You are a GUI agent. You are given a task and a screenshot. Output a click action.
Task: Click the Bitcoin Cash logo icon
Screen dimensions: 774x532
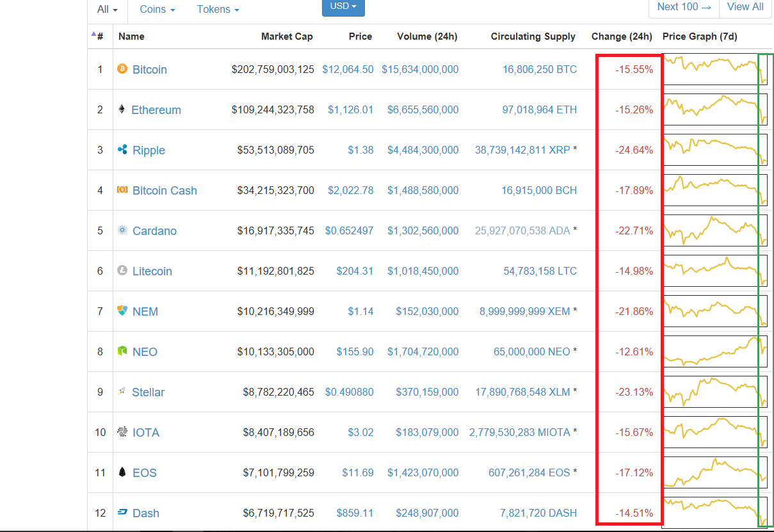(x=122, y=189)
